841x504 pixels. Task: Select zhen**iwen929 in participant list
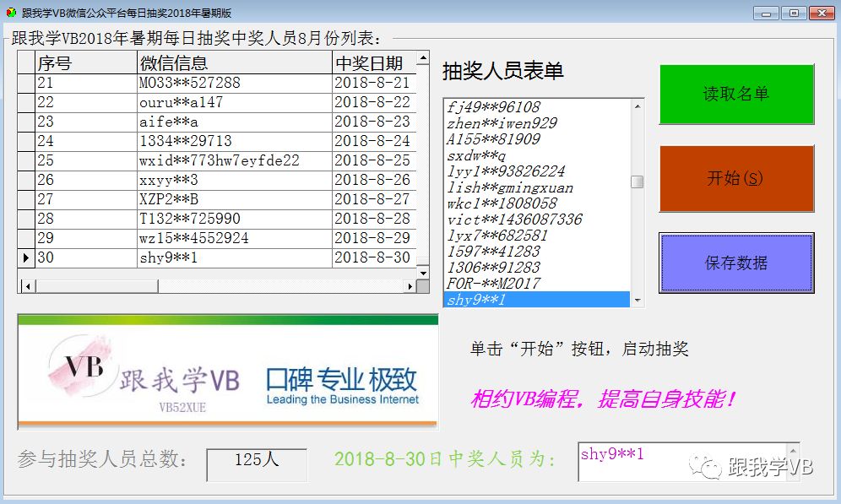coord(537,123)
